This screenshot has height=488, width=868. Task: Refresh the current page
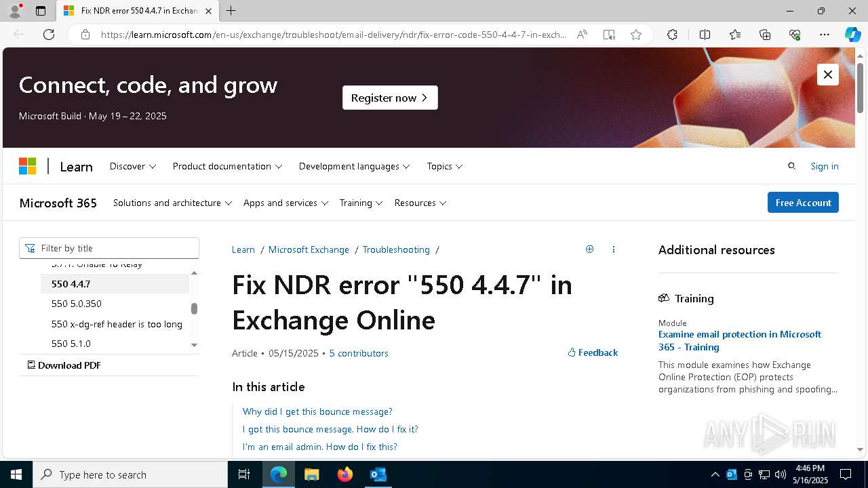click(x=49, y=35)
